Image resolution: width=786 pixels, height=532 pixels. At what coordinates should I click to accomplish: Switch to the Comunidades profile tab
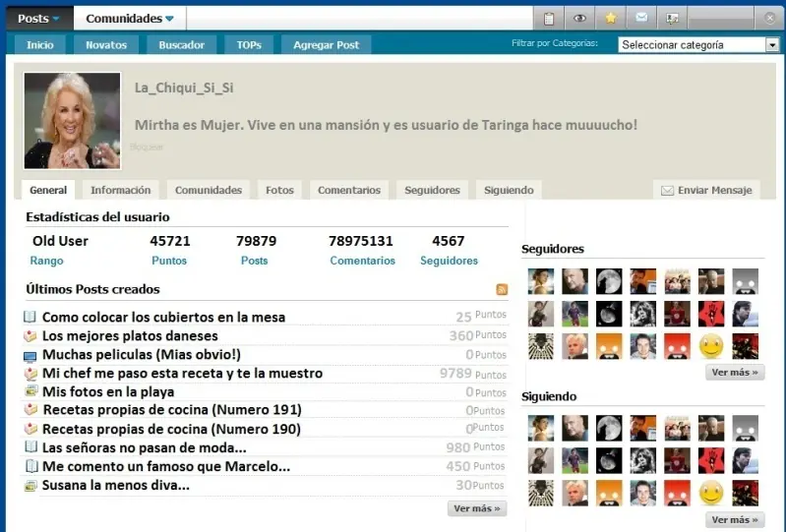point(209,190)
